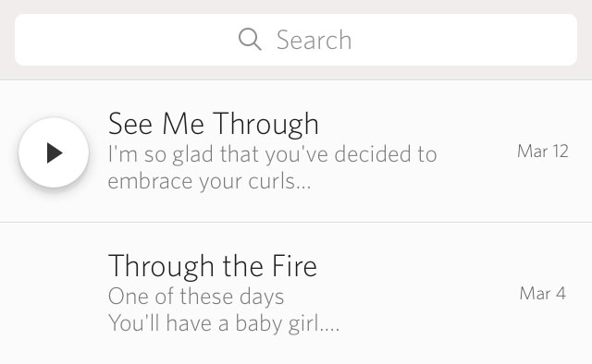Click preview line "embrace your curls..."
Screen dimensions: 592x364
coord(210,181)
